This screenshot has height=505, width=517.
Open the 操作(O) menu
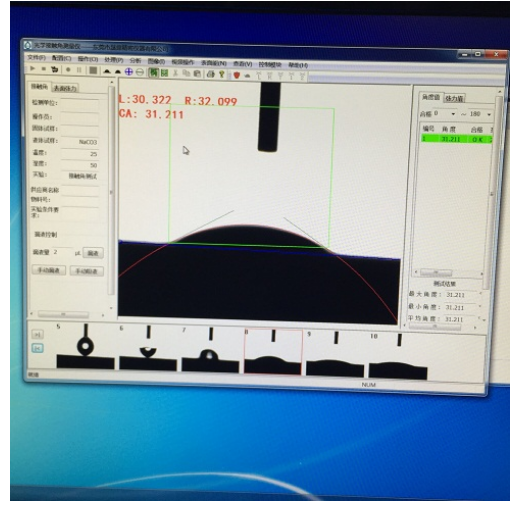[88, 59]
